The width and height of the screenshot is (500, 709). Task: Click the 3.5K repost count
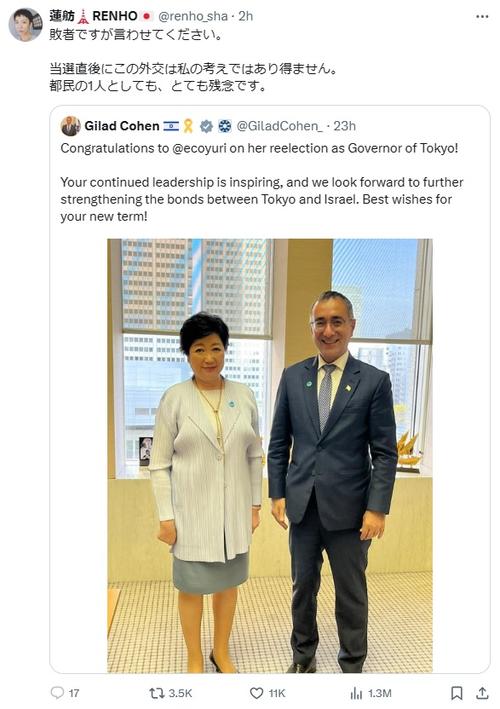point(180,693)
